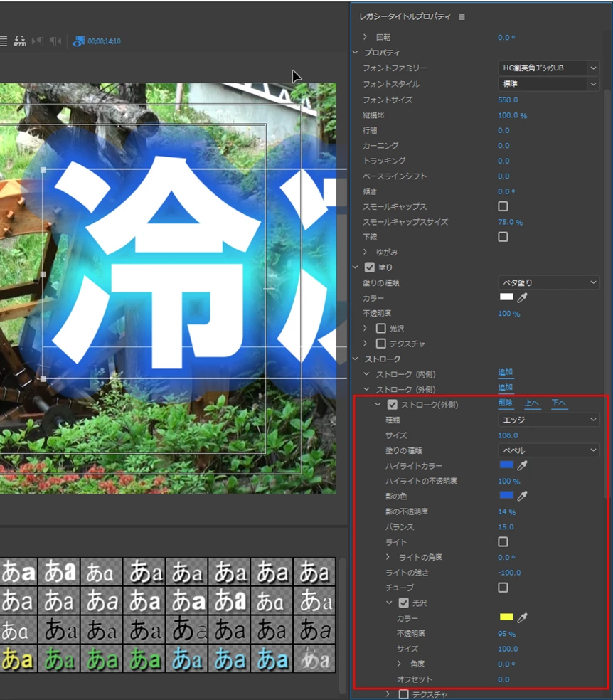The width and height of the screenshot is (613, 700).
Task: Uncheck 光沢 checkbox under the outer stroke
Action: 404,603
